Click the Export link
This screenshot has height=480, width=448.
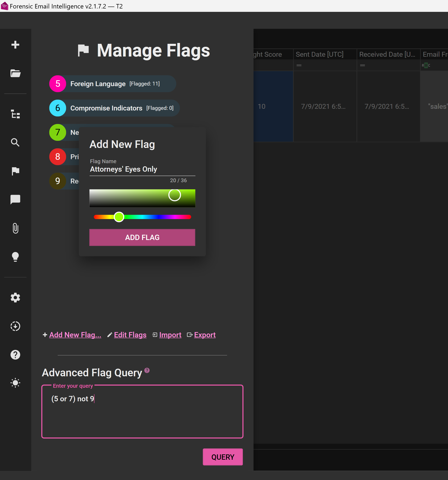coord(205,335)
